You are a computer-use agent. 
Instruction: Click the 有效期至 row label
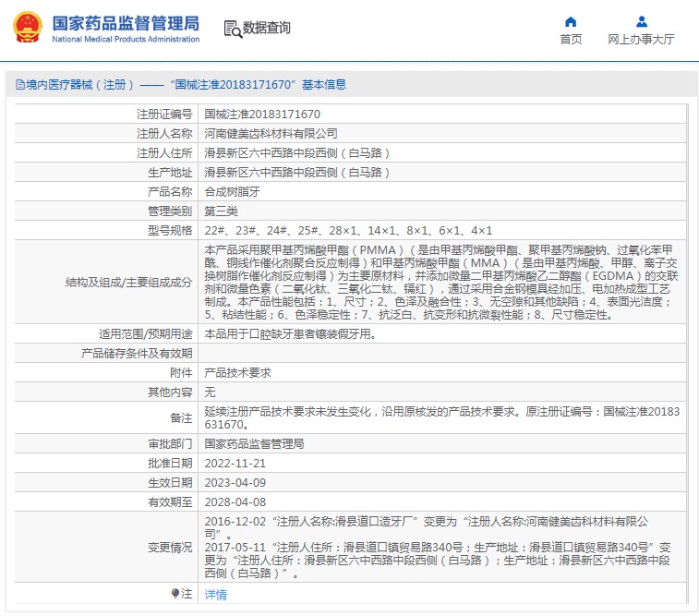pos(170,501)
